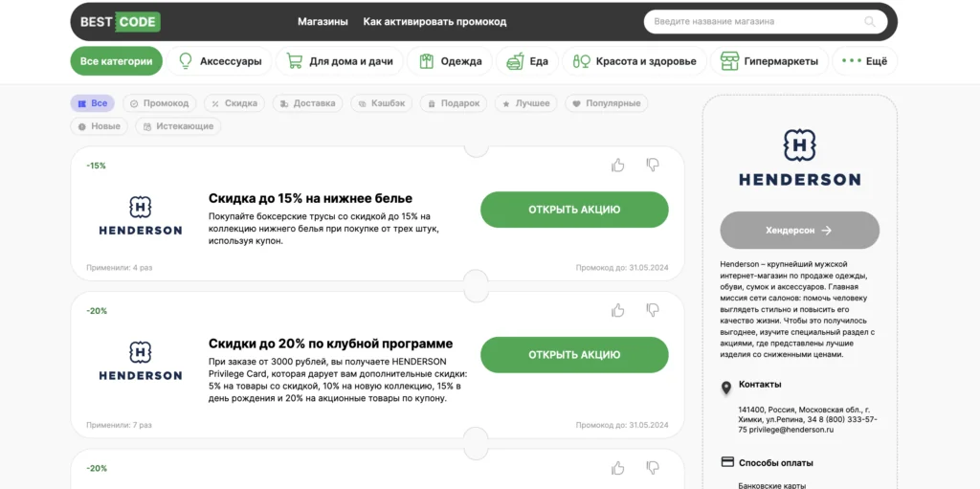Select the Все категории tab

[116, 61]
